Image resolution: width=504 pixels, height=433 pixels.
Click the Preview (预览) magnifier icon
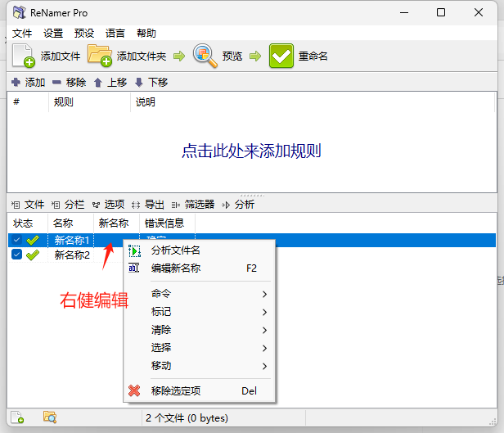coord(205,56)
